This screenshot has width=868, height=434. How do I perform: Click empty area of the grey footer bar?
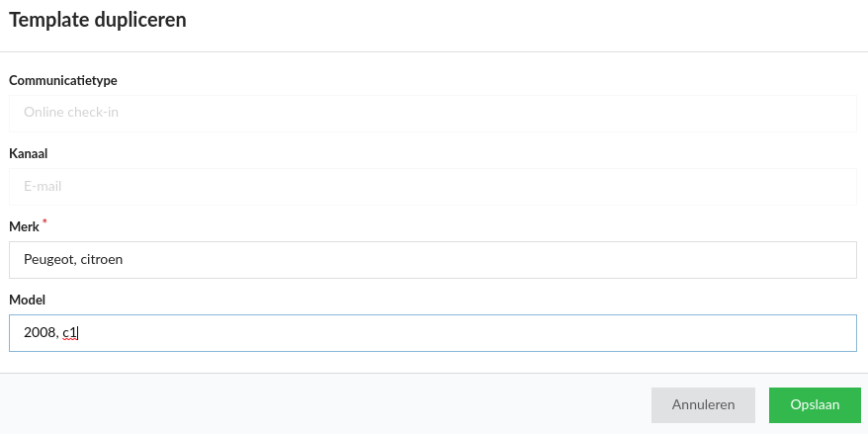click(316, 404)
